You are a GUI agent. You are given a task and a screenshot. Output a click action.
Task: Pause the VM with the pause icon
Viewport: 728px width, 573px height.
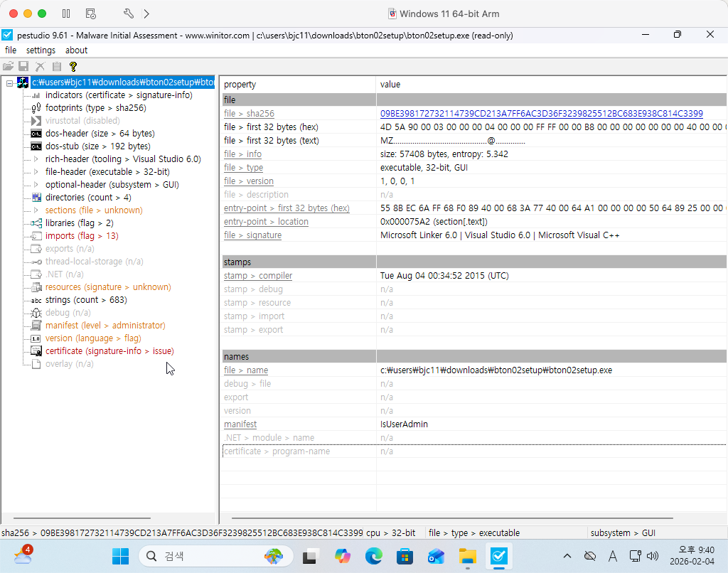66,14
